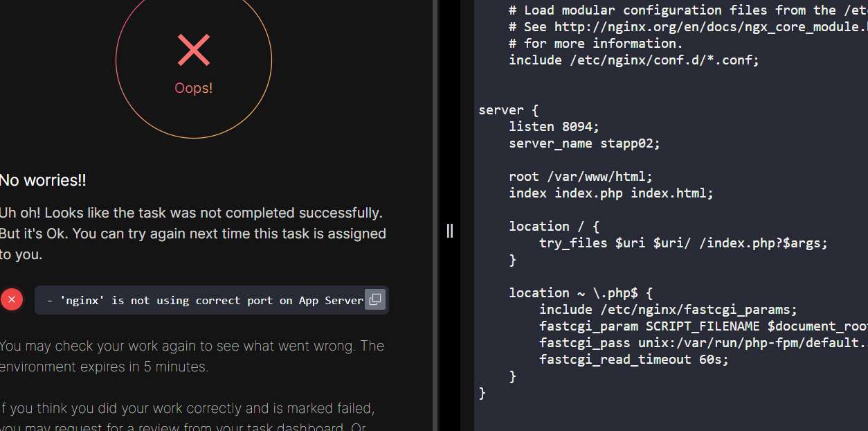Click the 'root /var/www/html;' line
868x431 pixels.
click(x=580, y=177)
